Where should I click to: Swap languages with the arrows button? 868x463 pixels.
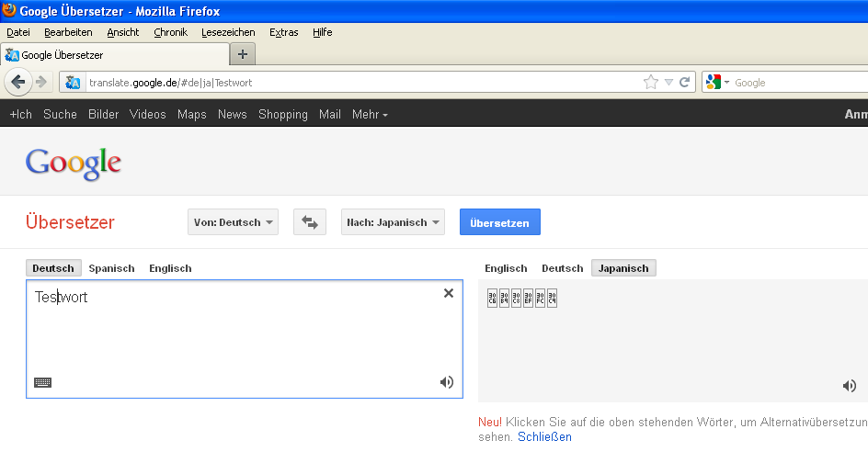click(x=310, y=221)
